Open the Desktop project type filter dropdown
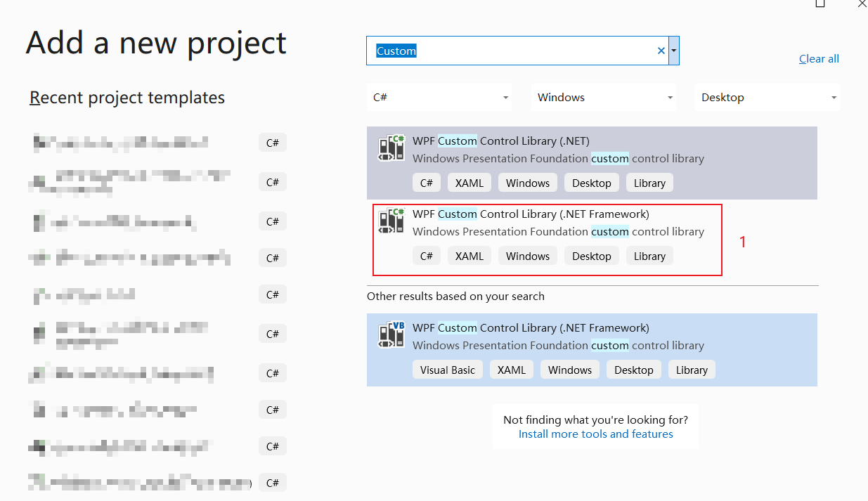 [x=767, y=98]
